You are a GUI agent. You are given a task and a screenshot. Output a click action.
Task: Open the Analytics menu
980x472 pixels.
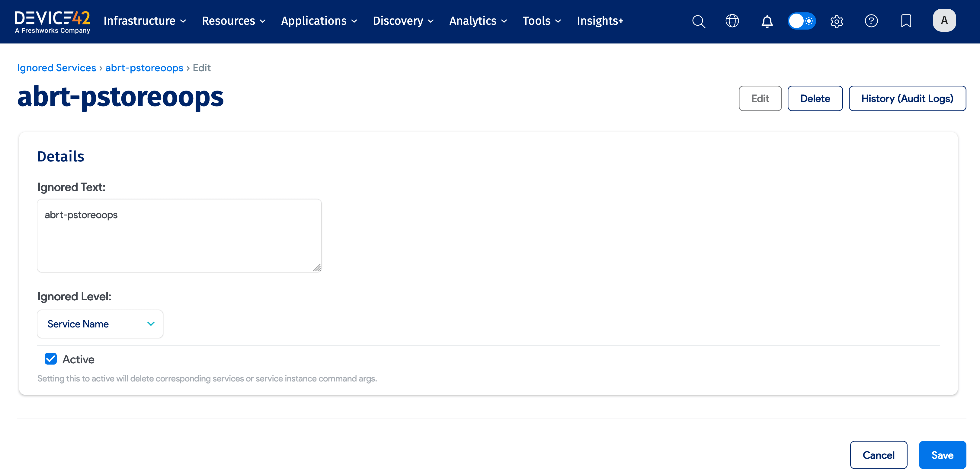(x=478, y=21)
